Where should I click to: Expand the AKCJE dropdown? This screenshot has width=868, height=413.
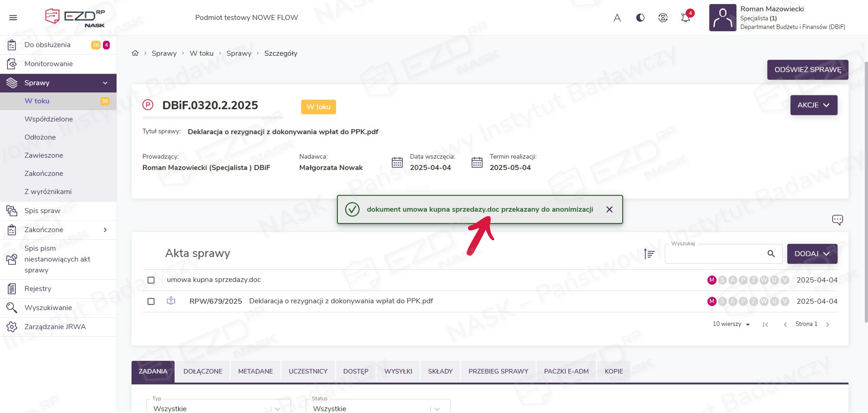(x=814, y=105)
